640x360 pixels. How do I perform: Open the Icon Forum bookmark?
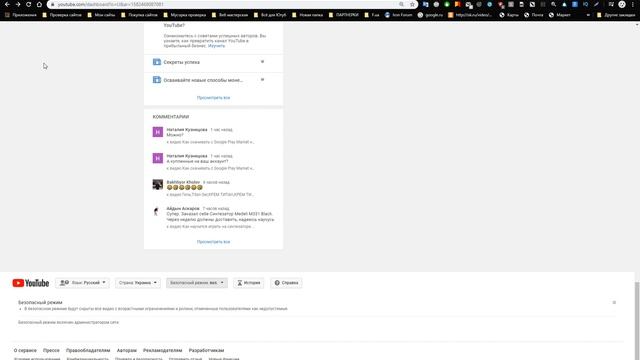(398, 15)
